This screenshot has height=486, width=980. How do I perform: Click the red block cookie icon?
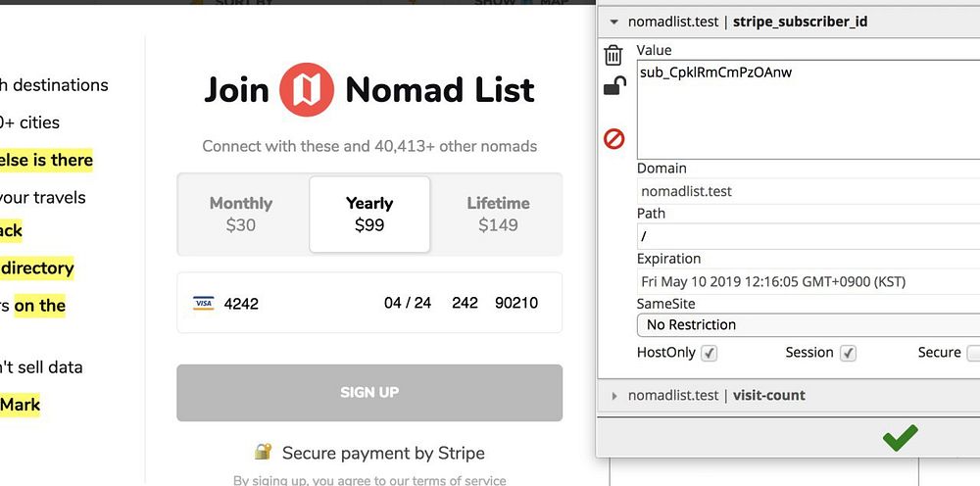pos(613,139)
